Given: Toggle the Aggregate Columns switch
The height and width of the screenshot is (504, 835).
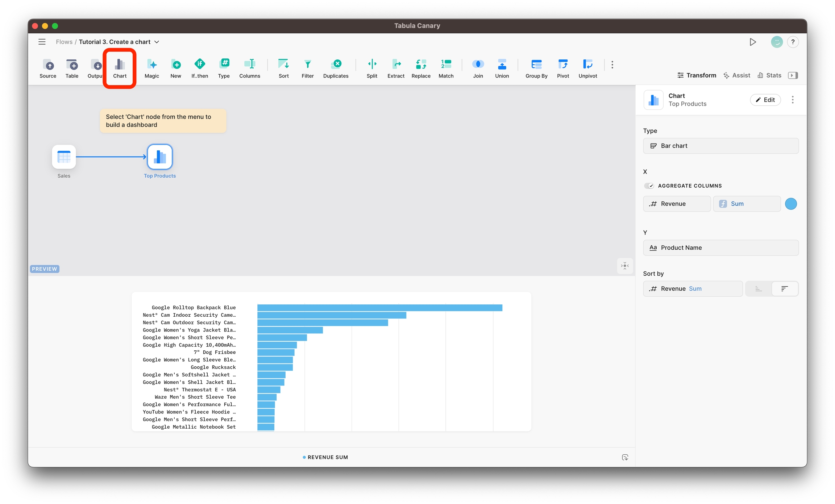Looking at the screenshot, I should coord(649,186).
